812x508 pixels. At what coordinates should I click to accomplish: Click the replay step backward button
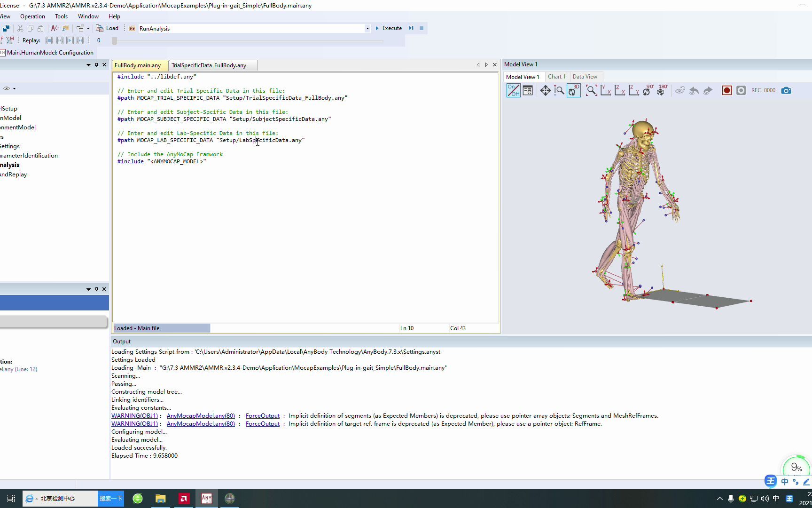click(60, 40)
